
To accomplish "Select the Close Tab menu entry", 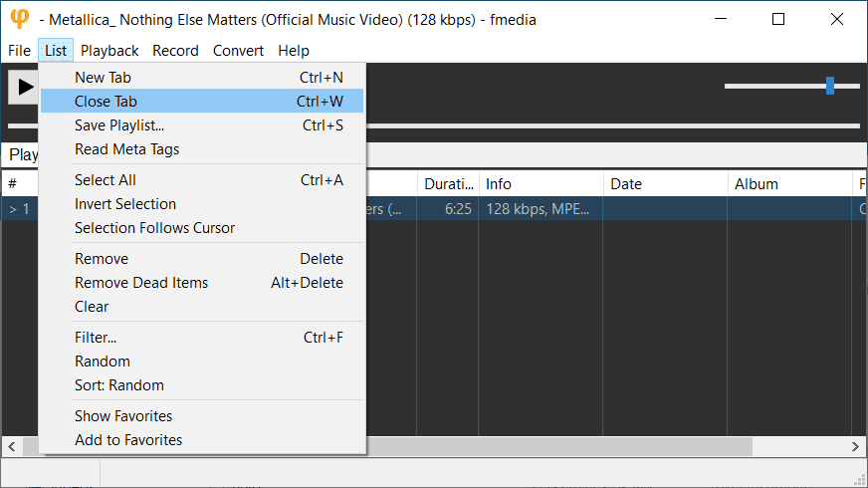I will 202,102.
